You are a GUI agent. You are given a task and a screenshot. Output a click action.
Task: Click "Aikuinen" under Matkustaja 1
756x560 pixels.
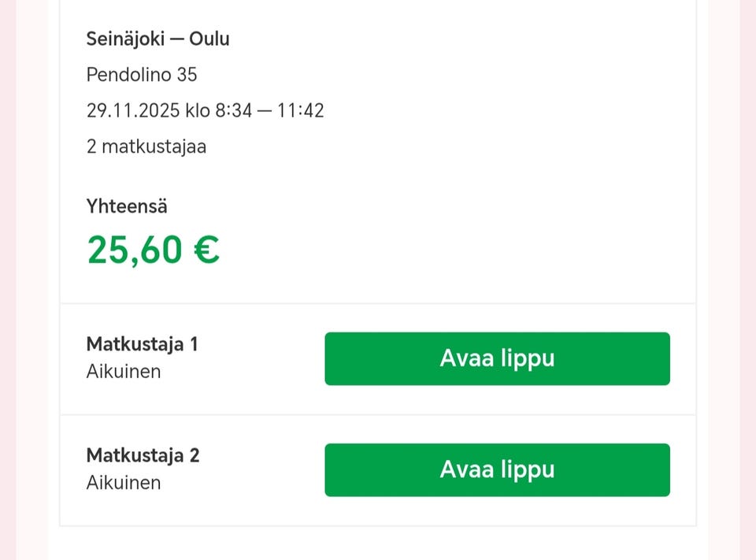coord(124,371)
